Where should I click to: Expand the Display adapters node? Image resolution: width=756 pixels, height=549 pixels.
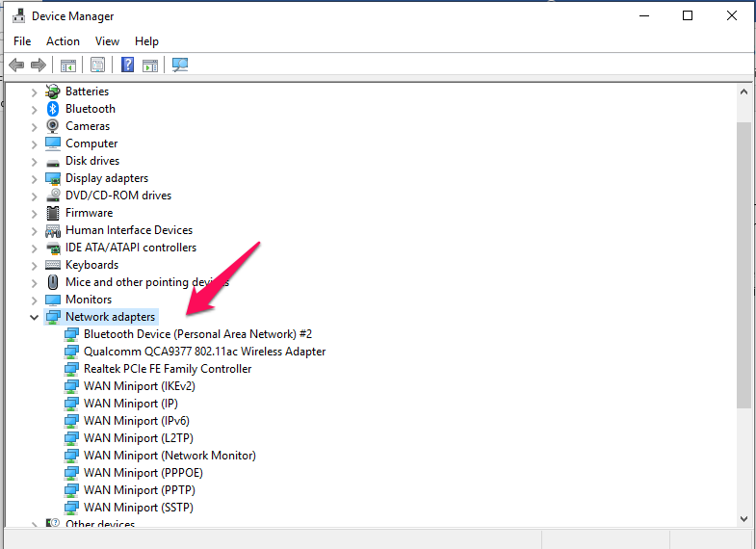tap(35, 178)
